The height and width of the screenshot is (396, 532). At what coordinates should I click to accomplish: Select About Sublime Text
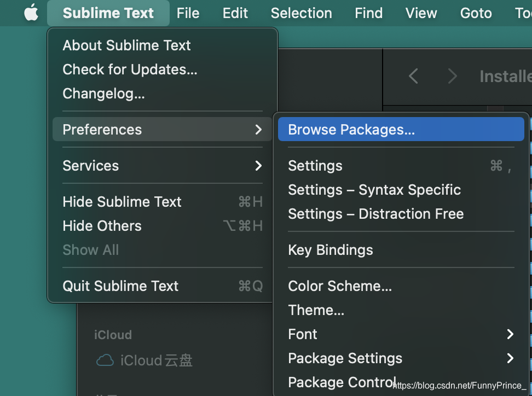pos(163,45)
